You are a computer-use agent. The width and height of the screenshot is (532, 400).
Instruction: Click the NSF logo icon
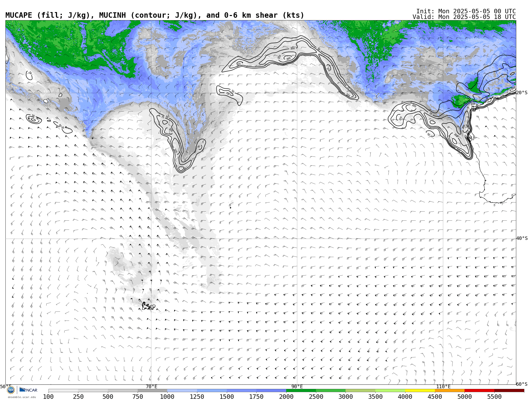point(11,390)
